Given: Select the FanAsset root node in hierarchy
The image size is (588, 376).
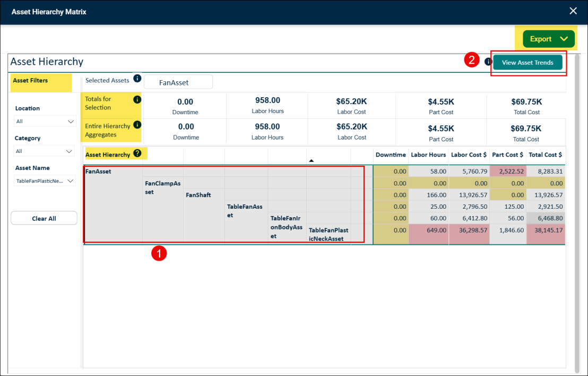Looking at the screenshot, I should [98, 172].
